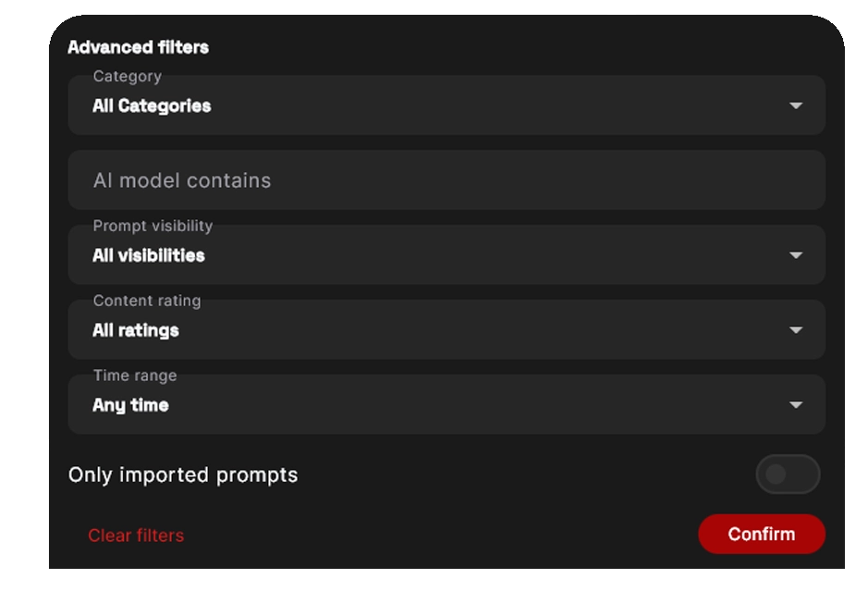The image size is (868, 591).
Task: Click the Only imported prompts label
Action: click(x=183, y=475)
